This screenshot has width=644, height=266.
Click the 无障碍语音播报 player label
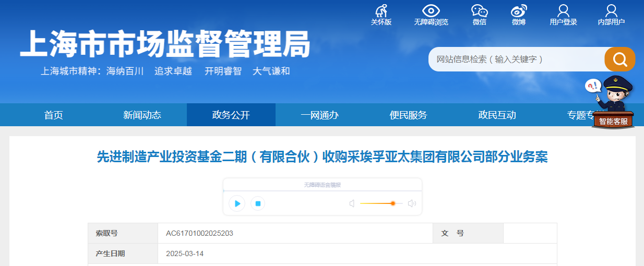pyautogui.click(x=323, y=185)
